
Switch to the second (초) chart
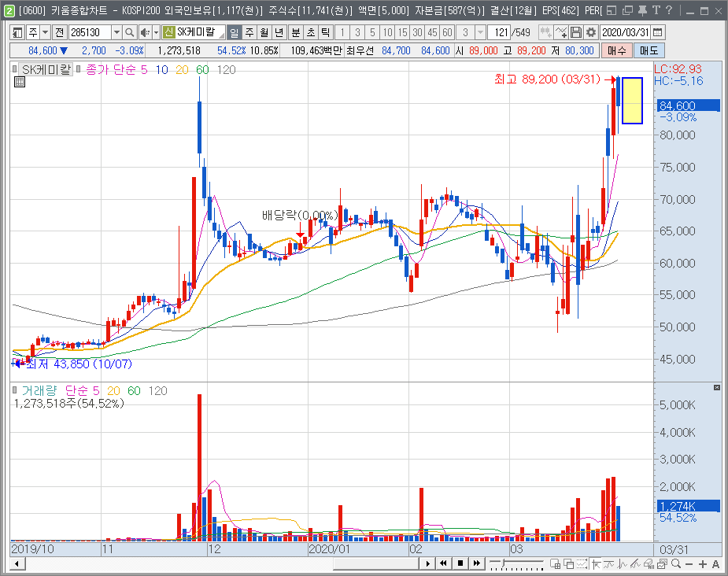311,32
